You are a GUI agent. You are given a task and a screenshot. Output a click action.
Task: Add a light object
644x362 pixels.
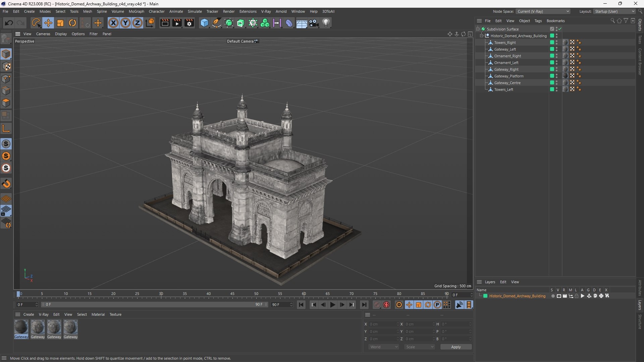[x=326, y=23]
